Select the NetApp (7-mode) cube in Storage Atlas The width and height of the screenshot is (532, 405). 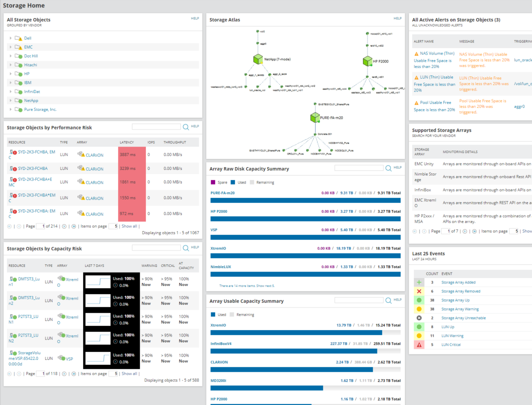point(258,60)
